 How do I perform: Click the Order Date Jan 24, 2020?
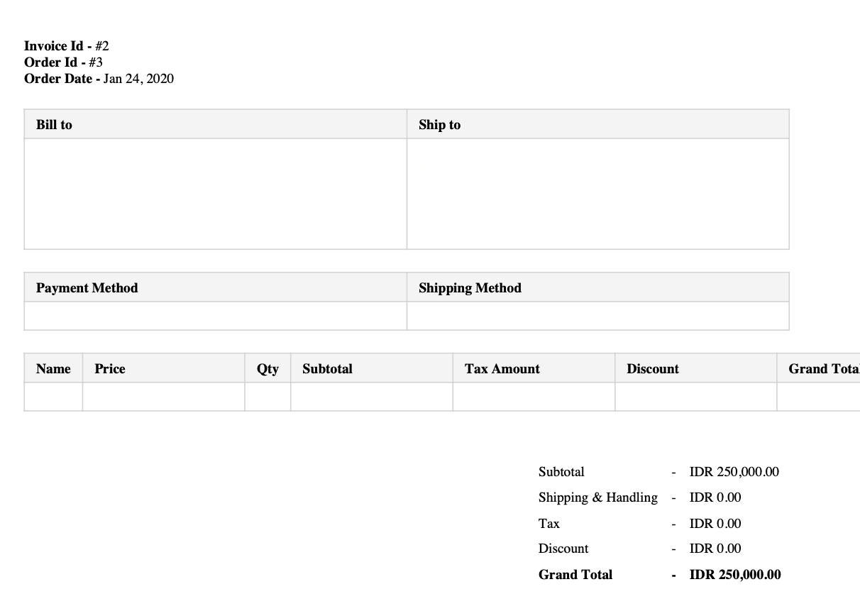99,79
